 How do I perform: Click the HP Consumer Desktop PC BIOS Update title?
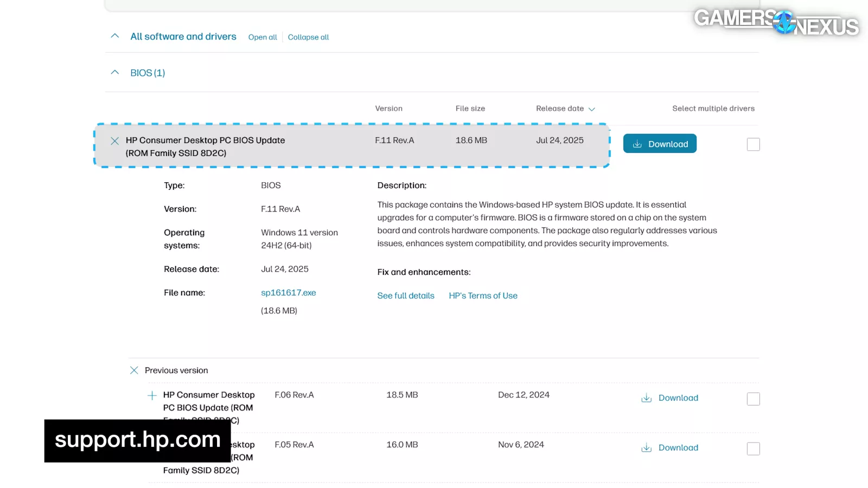click(205, 140)
